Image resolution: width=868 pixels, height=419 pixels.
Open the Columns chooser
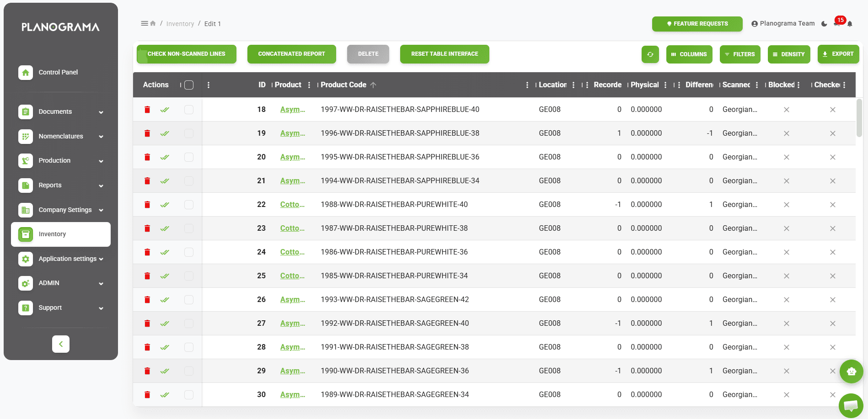pos(689,54)
